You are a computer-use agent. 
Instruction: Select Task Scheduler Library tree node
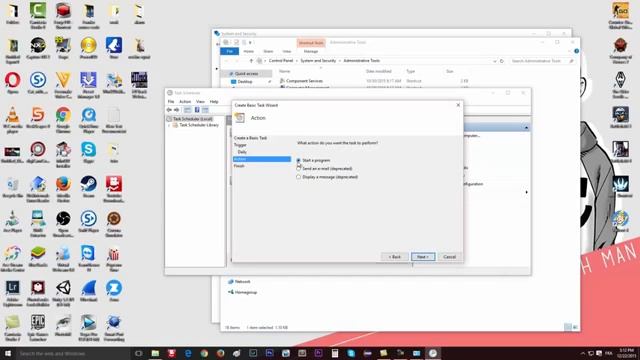[x=199, y=125]
